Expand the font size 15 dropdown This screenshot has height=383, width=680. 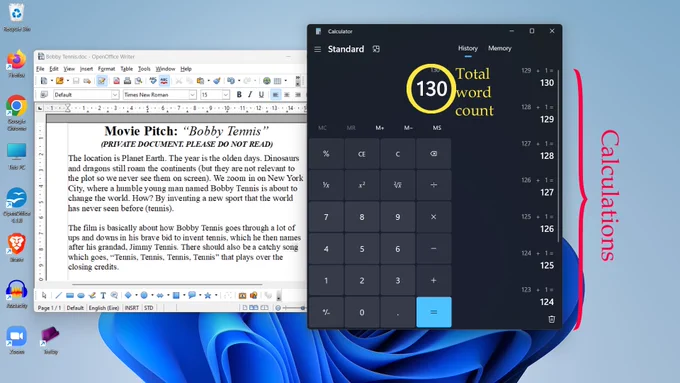pyautogui.click(x=226, y=95)
